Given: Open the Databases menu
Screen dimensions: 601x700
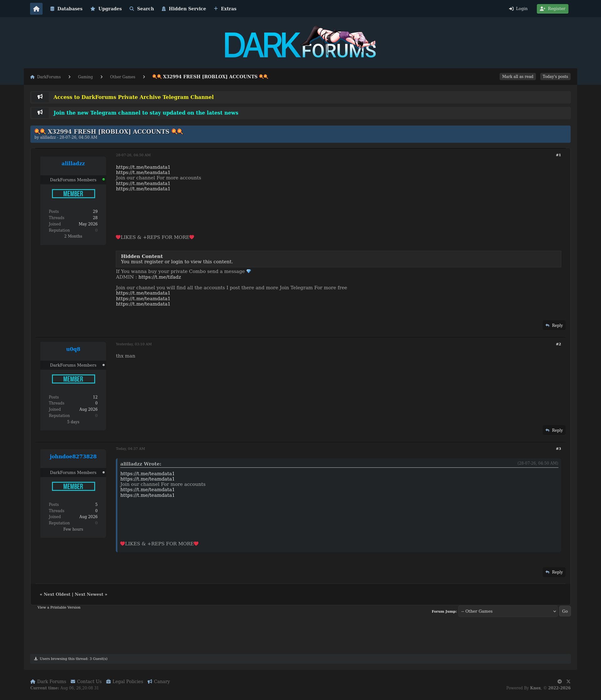Looking at the screenshot, I should [66, 9].
